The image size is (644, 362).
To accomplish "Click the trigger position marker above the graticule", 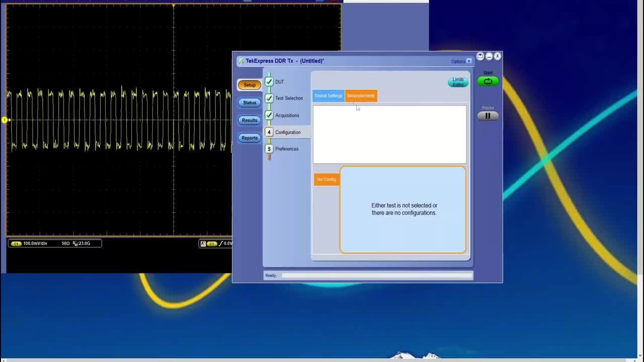I will tap(173, 5).
